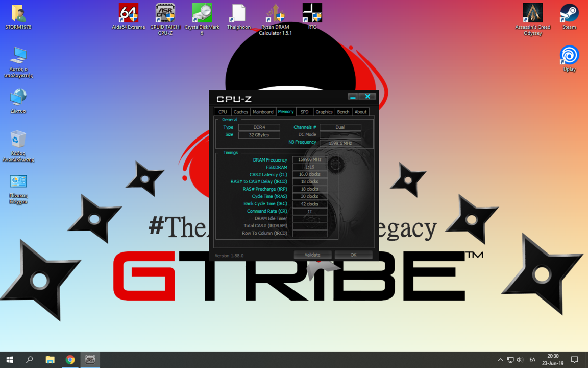Launch CrystalDiskMark 6 from the desktop

(202, 19)
